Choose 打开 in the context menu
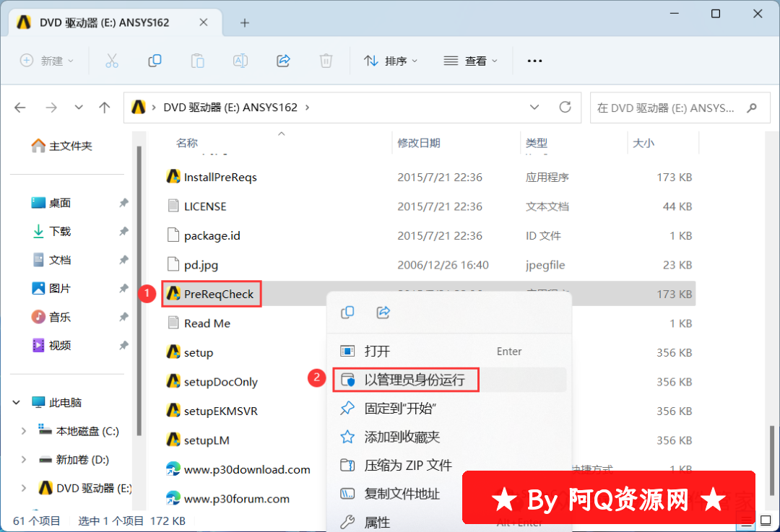This screenshot has height=532, width=780. pyautogui.click(x=450, y=352)
